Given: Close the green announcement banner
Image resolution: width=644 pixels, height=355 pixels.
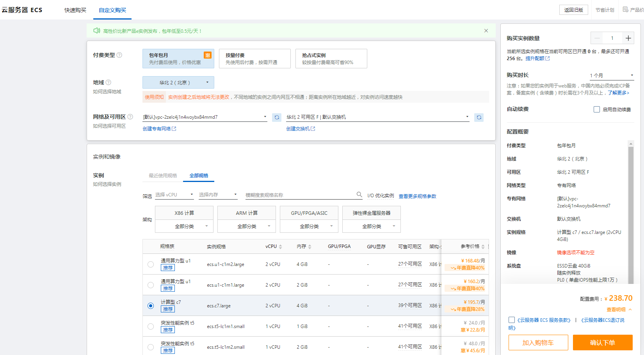Looking at the screenshot, I should tap(486, 31).
